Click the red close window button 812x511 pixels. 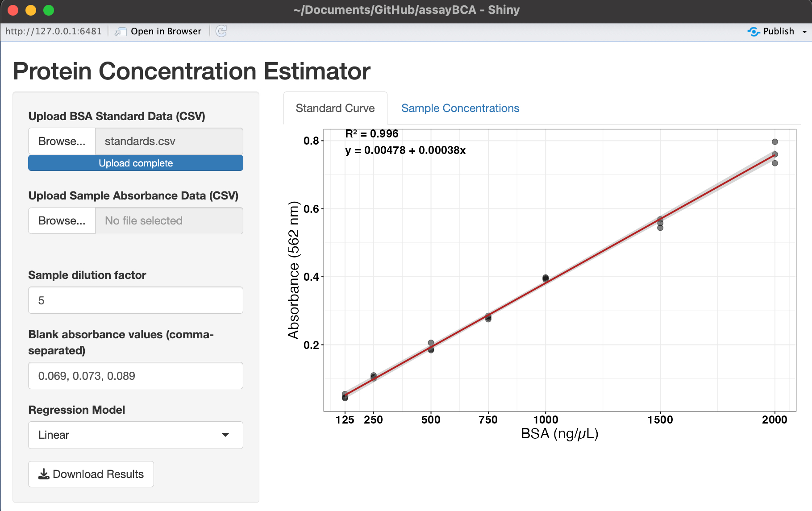coord(13,10)
